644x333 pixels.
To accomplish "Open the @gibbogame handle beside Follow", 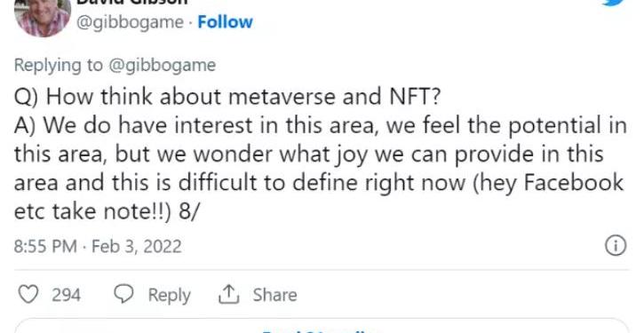I will 130,22.
